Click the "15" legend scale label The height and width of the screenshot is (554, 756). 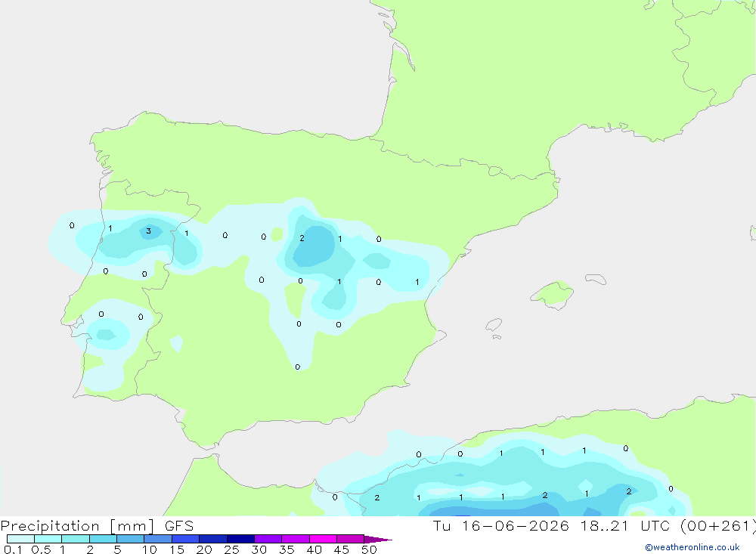[x=177, y=549]
